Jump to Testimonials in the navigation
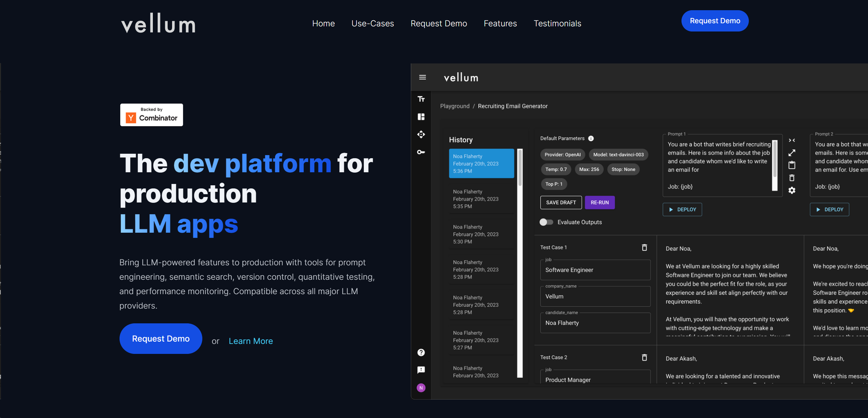Screen dimensions: 868x418 click(x=557, y=23)
